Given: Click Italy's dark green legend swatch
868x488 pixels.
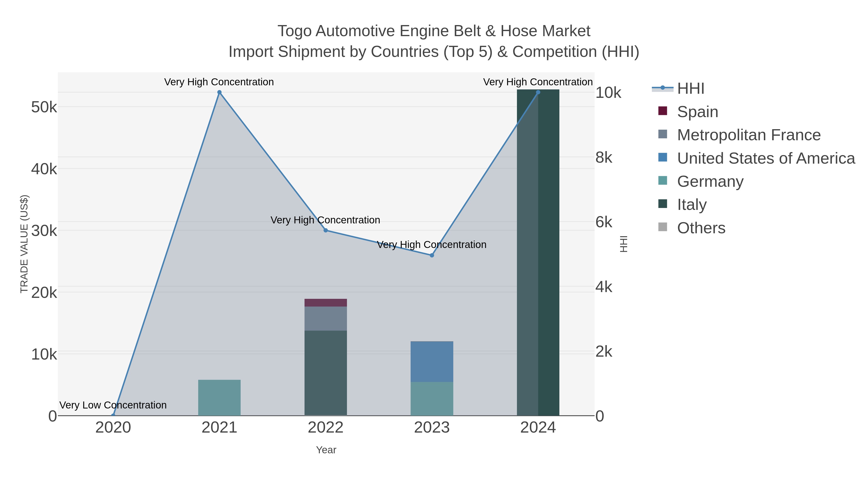Looking at the screenshot, I should [663, 204].
